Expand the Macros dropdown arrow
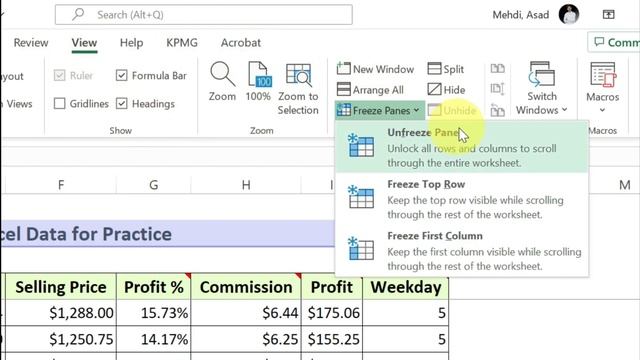 tap(602, 110)
